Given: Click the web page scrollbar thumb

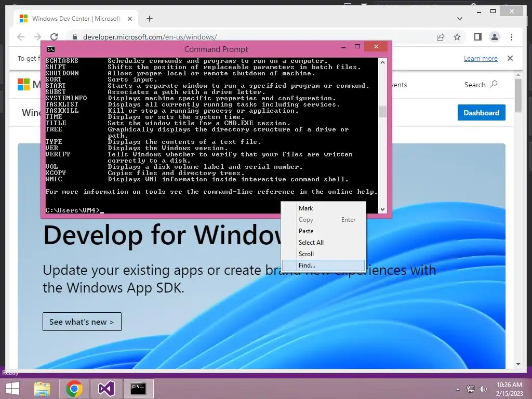Looking at the screenshot, I should (x=518, y=96).
